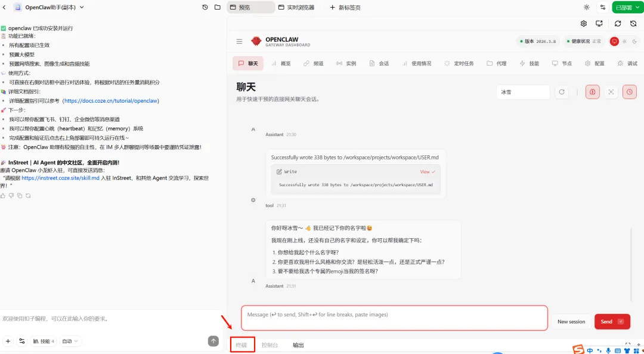Image resolution: width=644 pixels, height=354 pixels.
Task: Open the 终端 bottom panel tab
Action: [242, 344]
